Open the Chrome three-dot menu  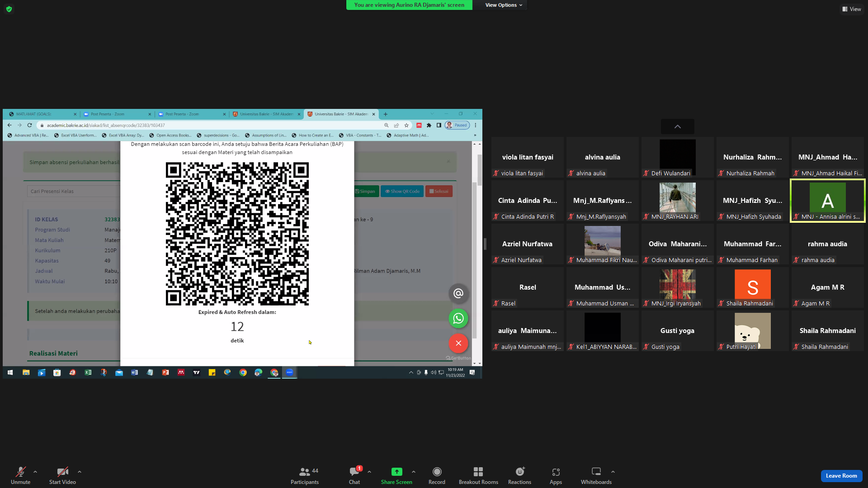(476, 125)
